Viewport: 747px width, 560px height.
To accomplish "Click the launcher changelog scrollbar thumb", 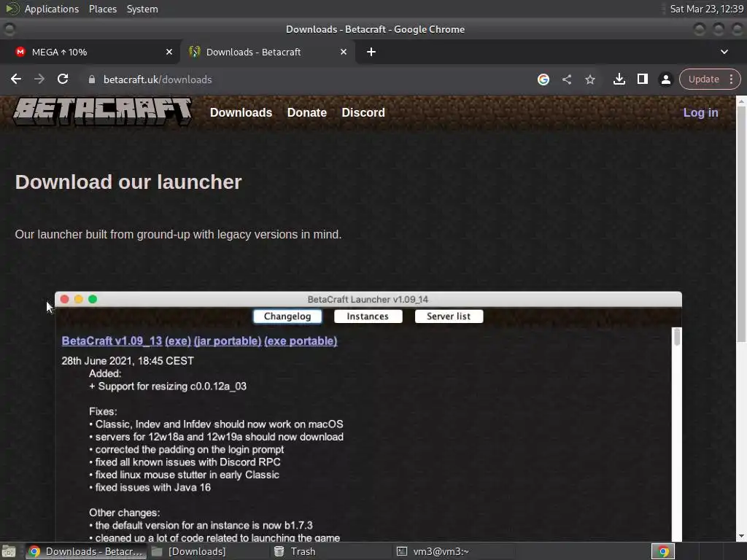I will pos(677,337).
